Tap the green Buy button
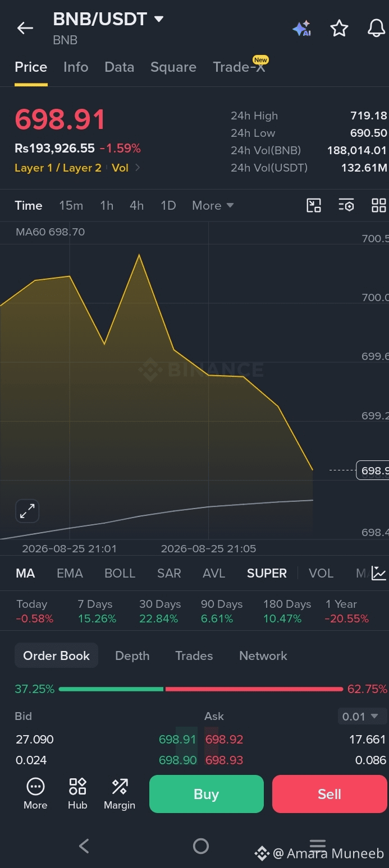The image size is (389, 868). pos(207,794)
